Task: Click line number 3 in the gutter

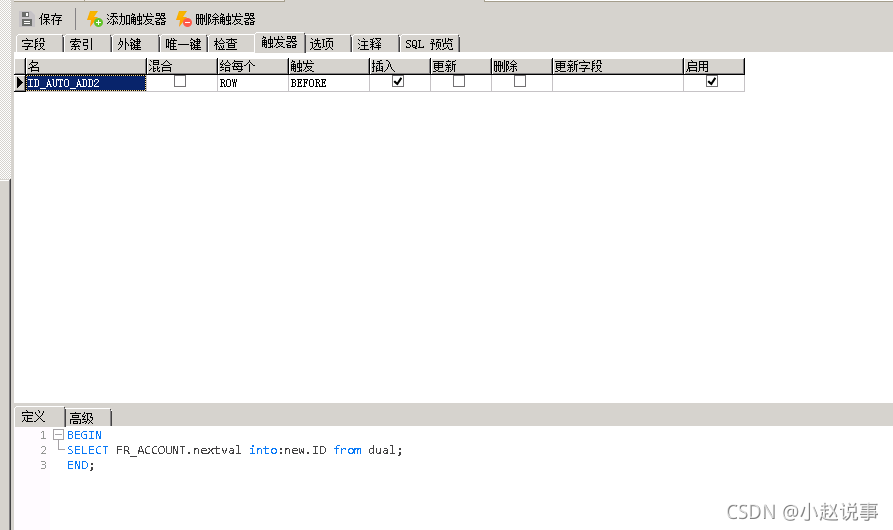Action: coord(43,465)
